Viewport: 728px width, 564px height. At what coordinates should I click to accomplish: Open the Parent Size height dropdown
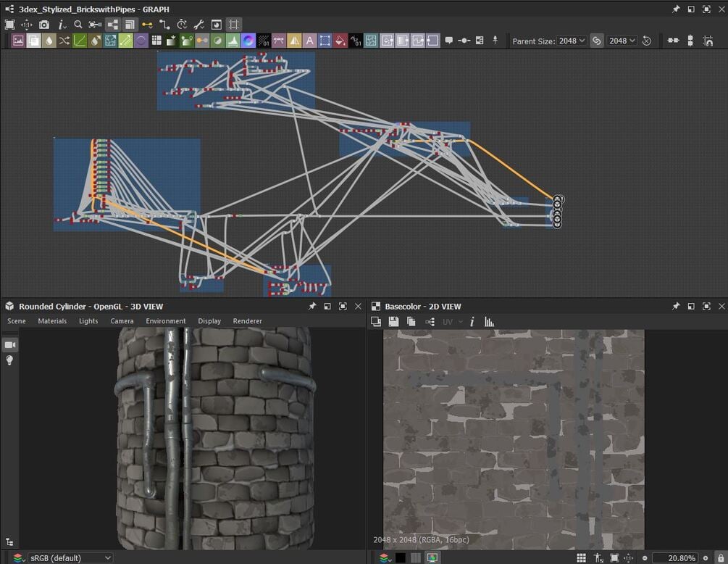tap(622, 41)
